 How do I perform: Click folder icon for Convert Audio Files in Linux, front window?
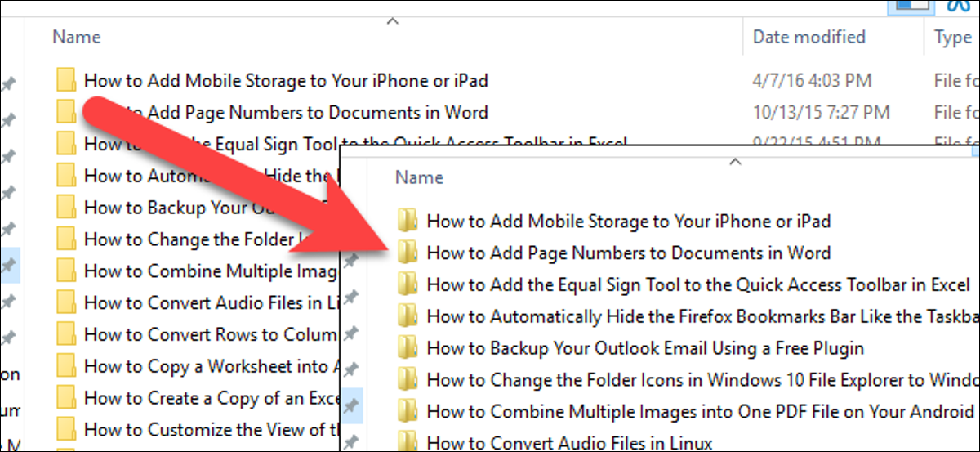(408, 441)
